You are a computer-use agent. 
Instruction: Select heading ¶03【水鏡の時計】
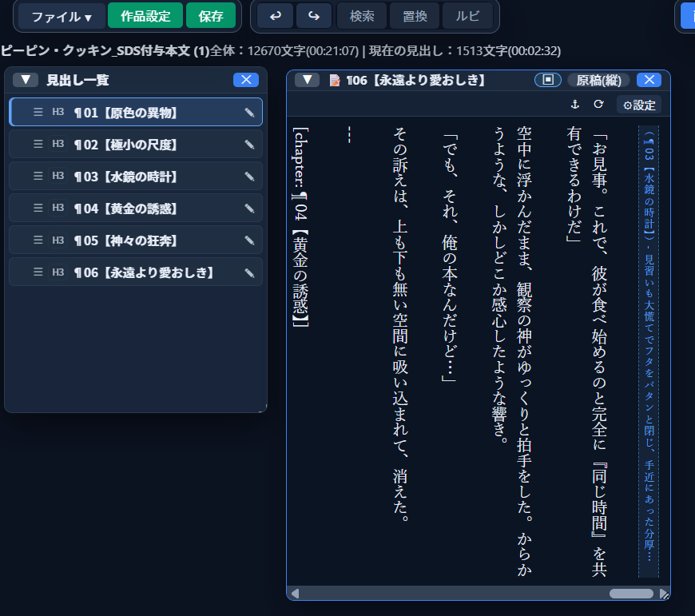[136, 177]
